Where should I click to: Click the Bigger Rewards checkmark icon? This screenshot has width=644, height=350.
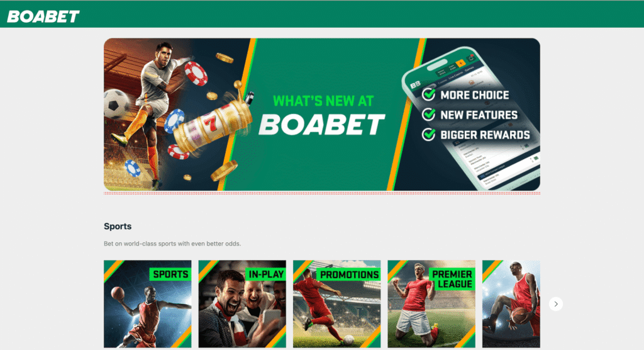tap(428, 133)
